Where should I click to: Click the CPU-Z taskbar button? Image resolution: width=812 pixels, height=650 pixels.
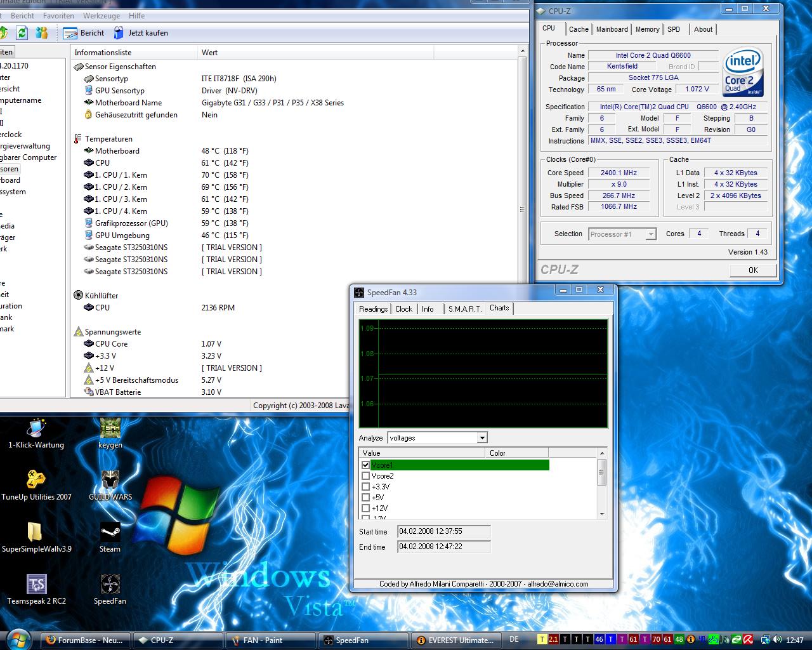178,640
